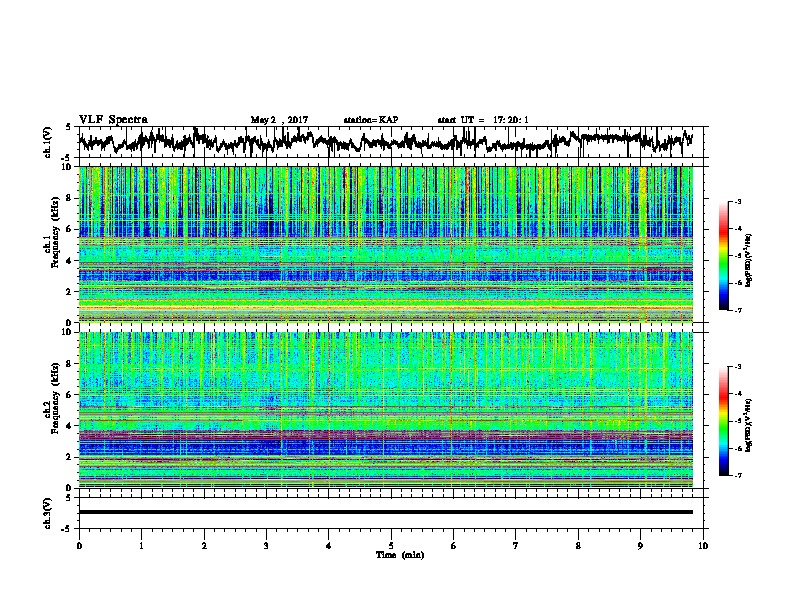This screenshot has width=792, height=612.
Task: Click the date label "May 2, 2017"
Action: click(279, 120)
